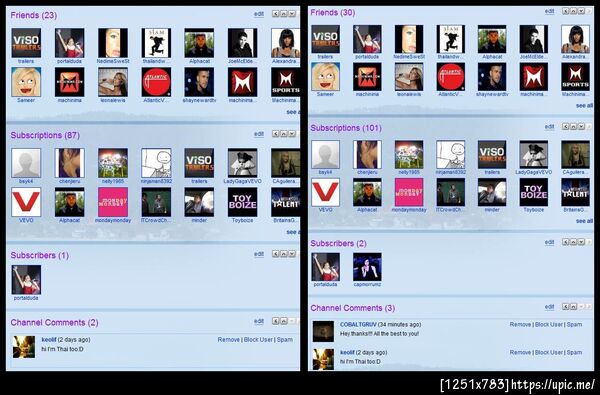Move the Subscribers (1) module down with its arrow
This screenshot has width=600, height=395.
292,254
